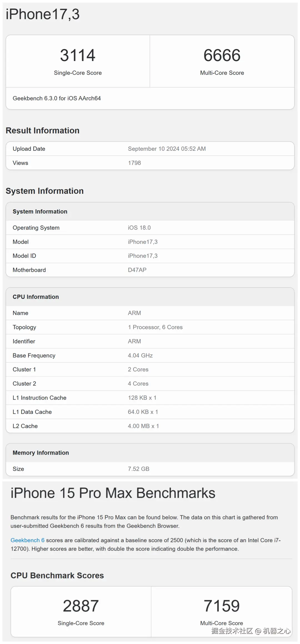The image size is (300, 644).
Task: Click the 3114 single-core score
Action: 78,55
